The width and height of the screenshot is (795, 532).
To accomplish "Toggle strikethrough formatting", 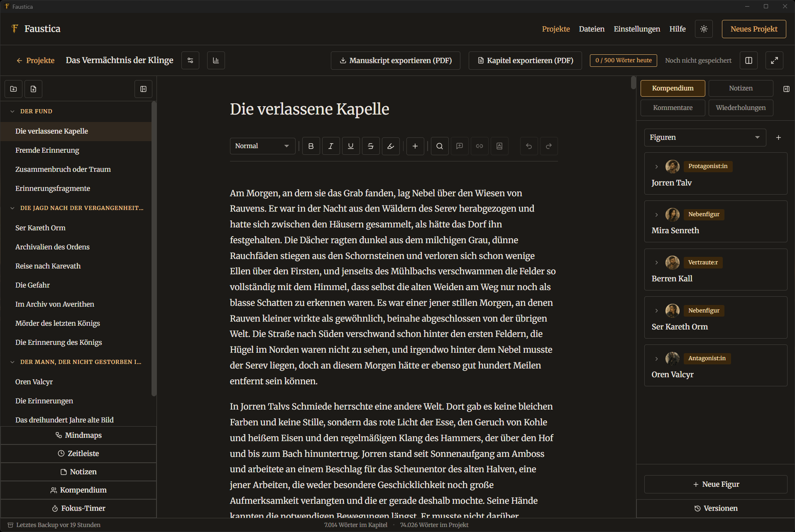I will point(371,146).
